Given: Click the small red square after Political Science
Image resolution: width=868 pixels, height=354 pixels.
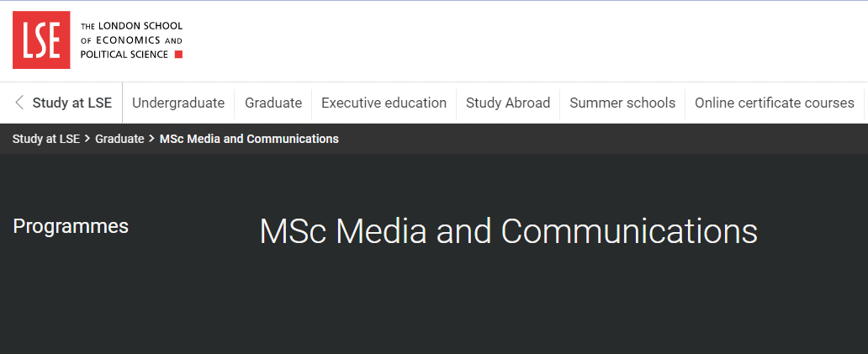Looking at the screenshot, I should 177,55.
